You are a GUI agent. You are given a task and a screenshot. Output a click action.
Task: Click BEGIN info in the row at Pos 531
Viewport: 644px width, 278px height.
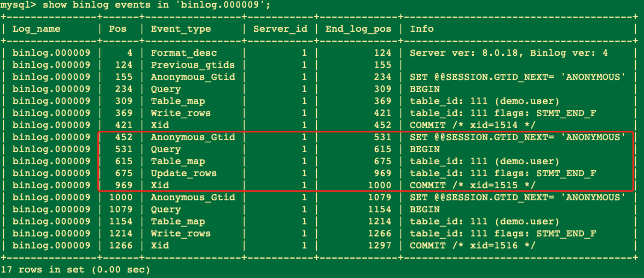click(425, 149)
